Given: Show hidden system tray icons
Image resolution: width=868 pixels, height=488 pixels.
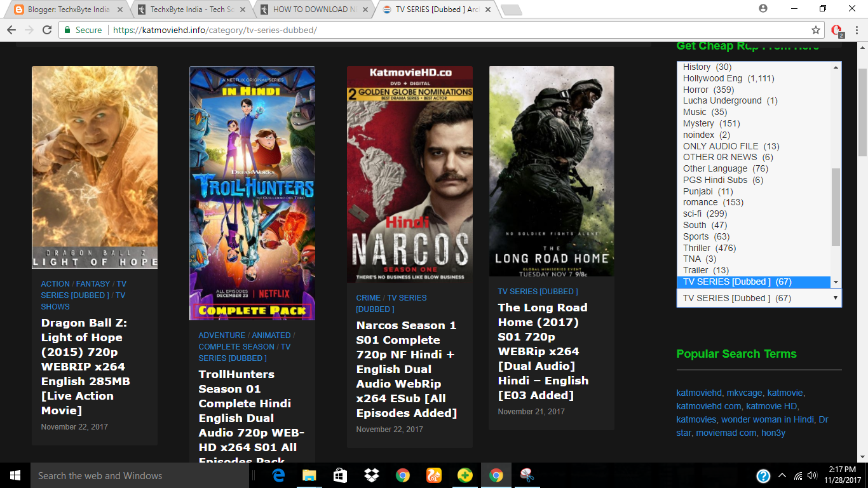Looking at the screenshot, I should pos(782,475).
